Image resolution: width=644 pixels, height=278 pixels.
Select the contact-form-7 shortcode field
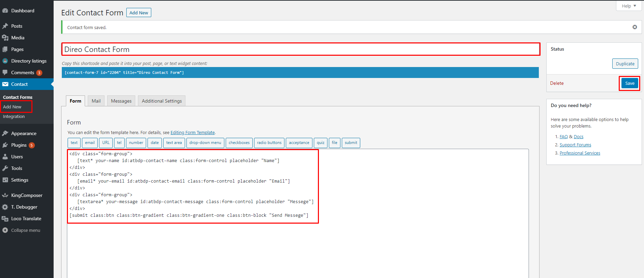pyautogui.click(x=300, y=72)
